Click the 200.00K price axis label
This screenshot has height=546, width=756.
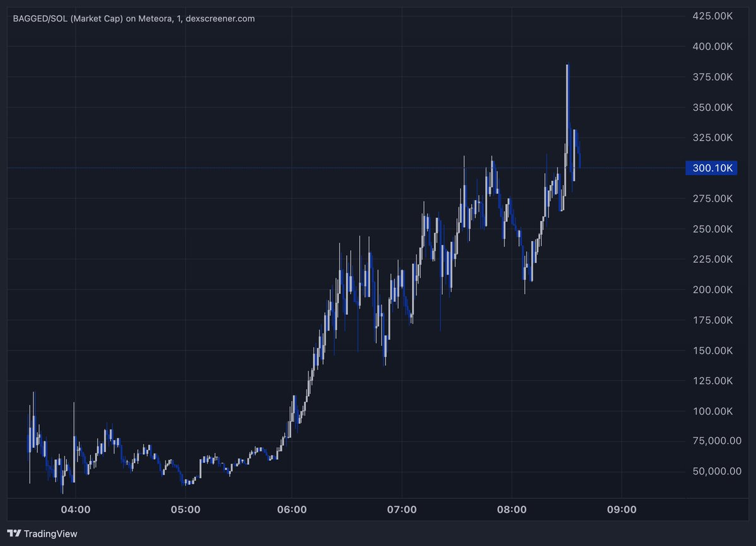coord(713,289)
